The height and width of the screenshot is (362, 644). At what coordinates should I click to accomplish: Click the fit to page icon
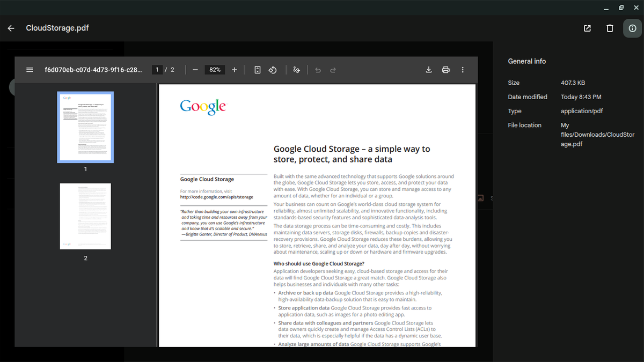point(258,70)
